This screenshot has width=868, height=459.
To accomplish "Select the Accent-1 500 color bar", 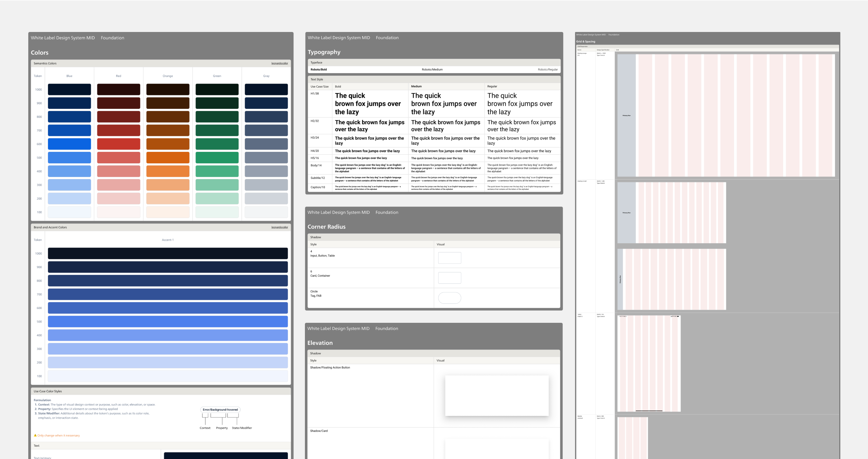I will point(168,322).
